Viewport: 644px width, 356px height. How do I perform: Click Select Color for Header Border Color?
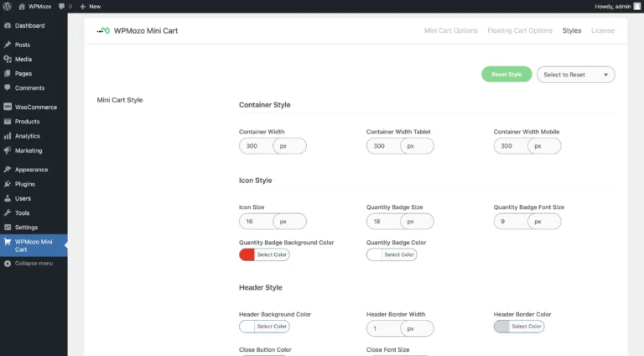(x=527, y=326)
